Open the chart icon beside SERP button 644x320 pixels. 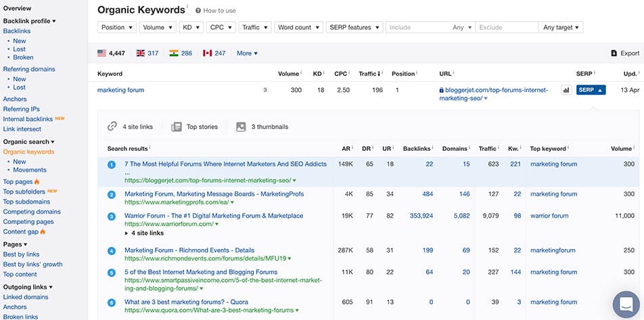click(566, 90)
